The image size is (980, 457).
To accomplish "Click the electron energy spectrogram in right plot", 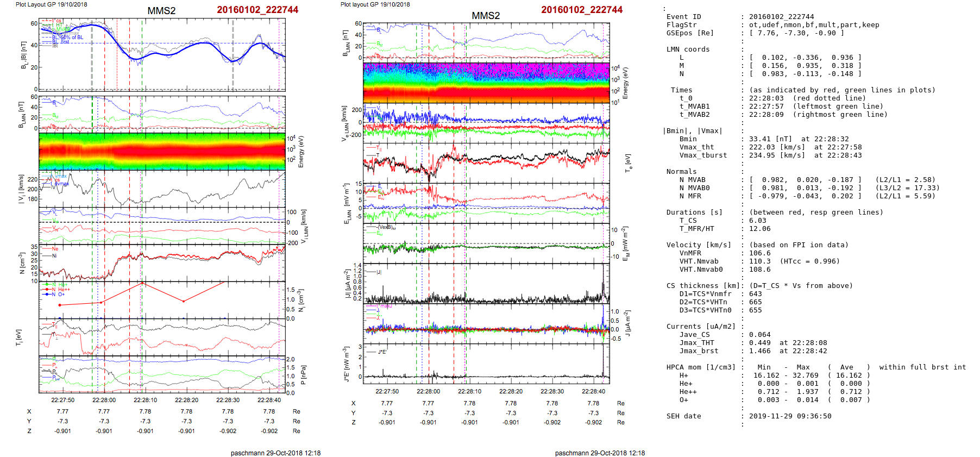I will (x=486, y=83).
